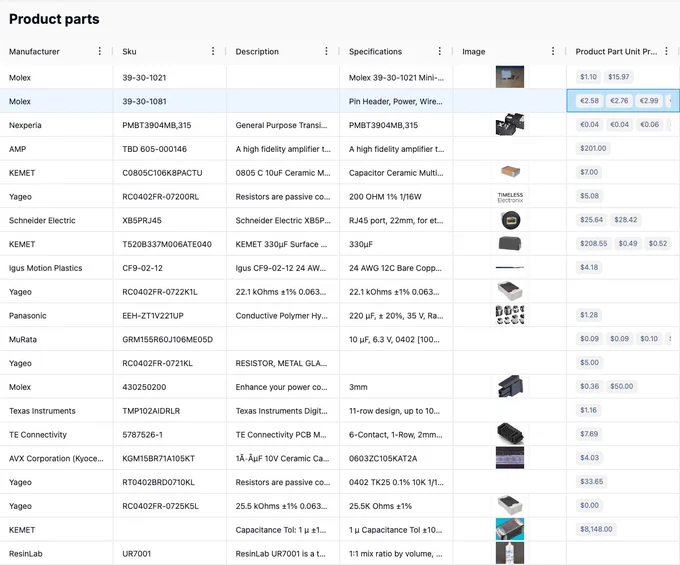
Task: Open the ResinLab UR7001 product thumbnail
Action: tap(510, 553)
